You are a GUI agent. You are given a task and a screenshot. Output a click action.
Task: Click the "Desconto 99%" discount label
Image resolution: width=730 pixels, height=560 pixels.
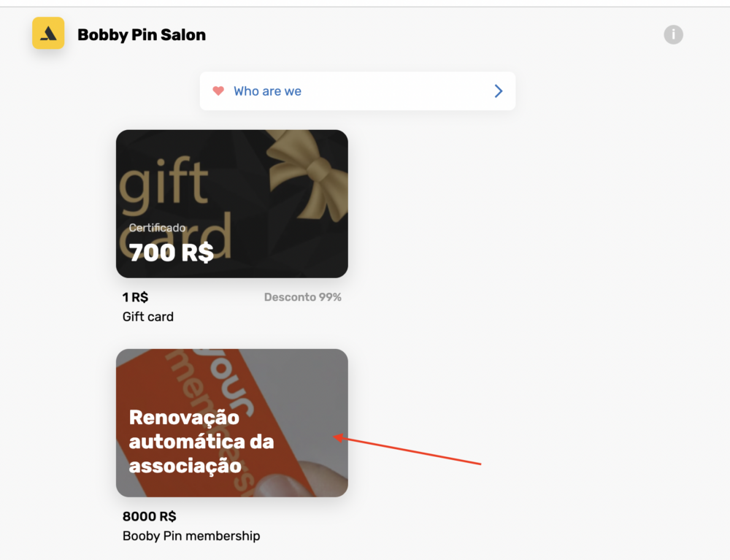[x=303, y=297]
